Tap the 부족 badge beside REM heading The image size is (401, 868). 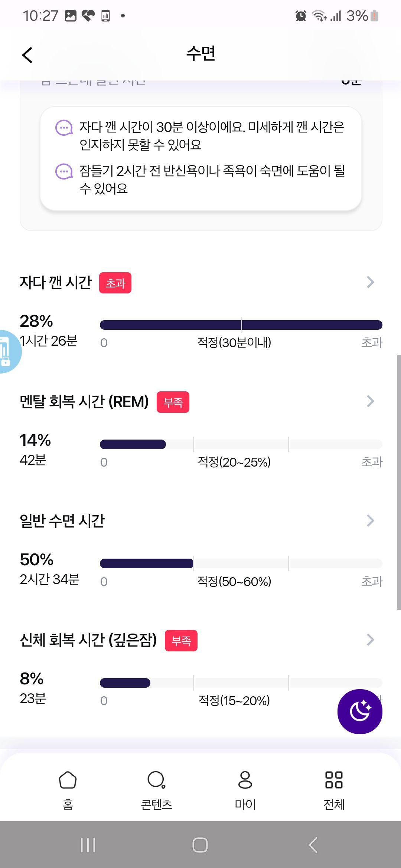pos(173,402)
